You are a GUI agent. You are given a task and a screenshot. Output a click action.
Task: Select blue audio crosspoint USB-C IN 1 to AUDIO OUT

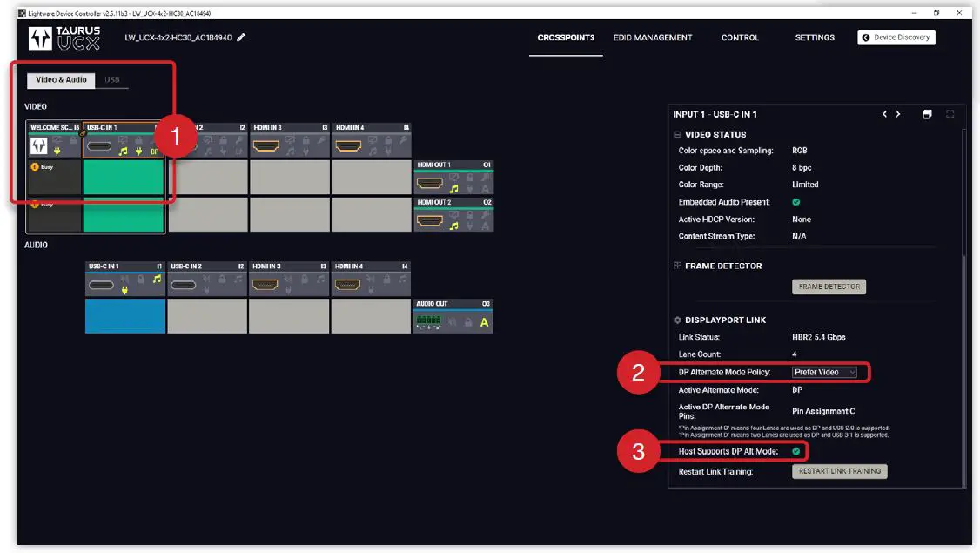pyautogui.click(x=125, y=316)
